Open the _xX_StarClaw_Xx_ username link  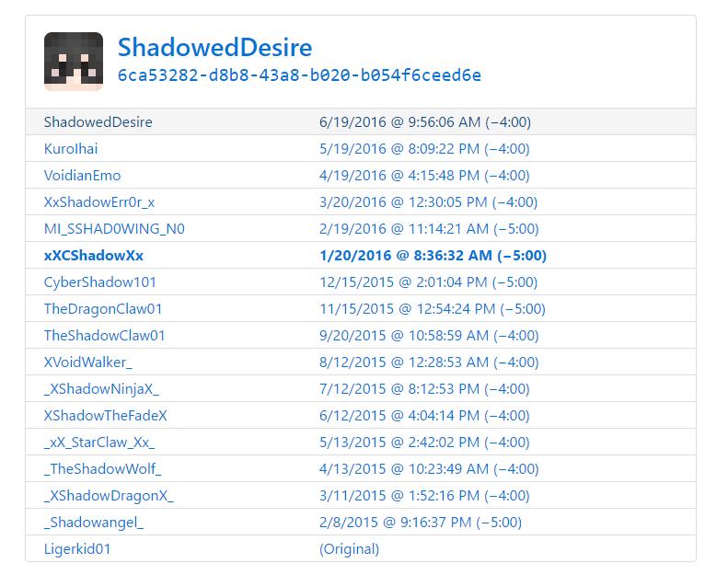click(99, 443)
